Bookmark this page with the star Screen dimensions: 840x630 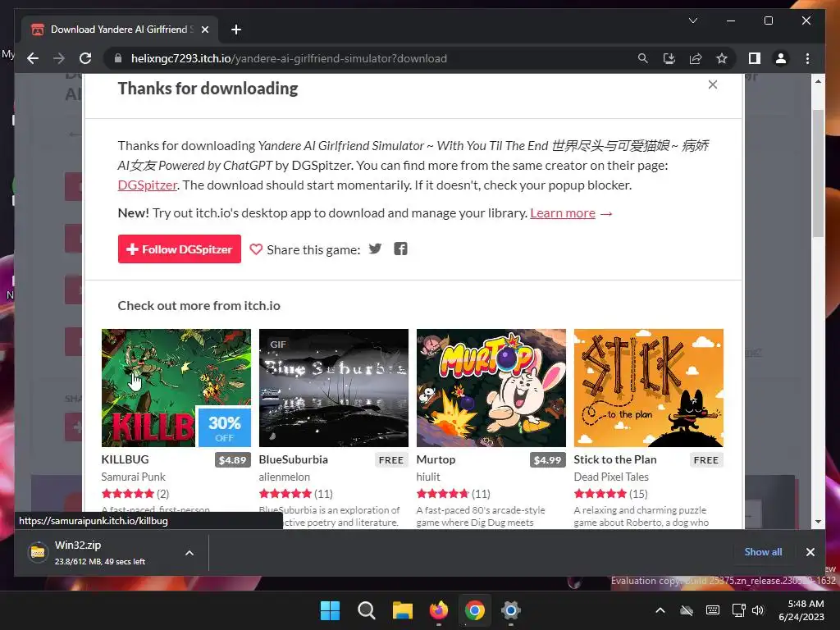tap(722, 58)
